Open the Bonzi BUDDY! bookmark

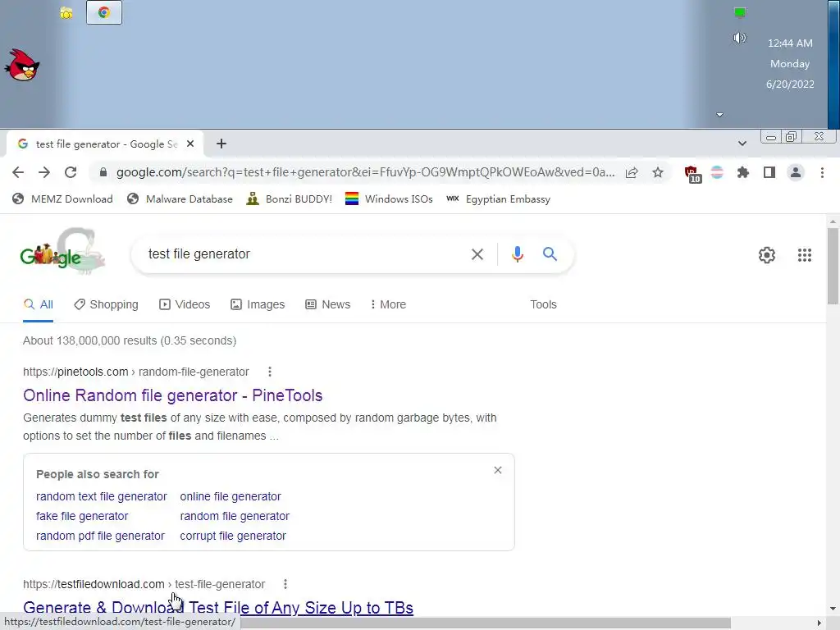click(x=290, y=199)
